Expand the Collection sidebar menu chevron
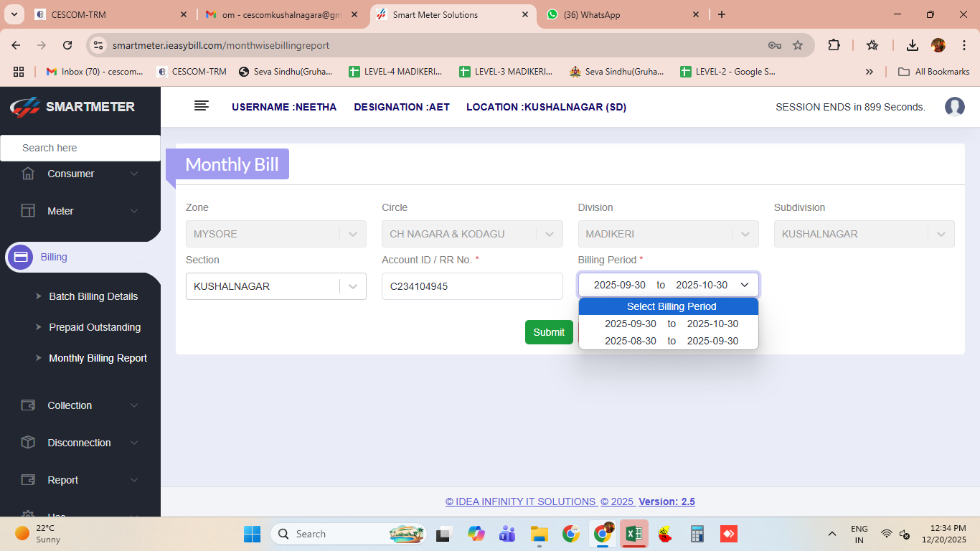This screenshot has height=551, width=980. click(x=134, y=405)
